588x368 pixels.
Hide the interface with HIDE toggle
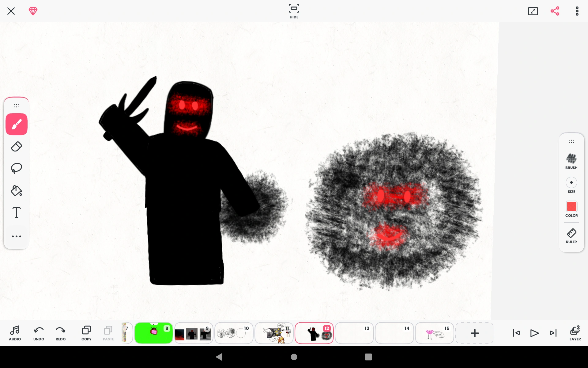[x=294, y=11]
